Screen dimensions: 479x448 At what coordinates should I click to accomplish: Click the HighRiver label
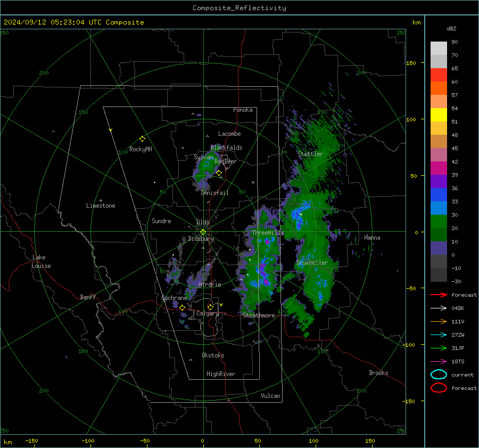click(x=221, y=374)
